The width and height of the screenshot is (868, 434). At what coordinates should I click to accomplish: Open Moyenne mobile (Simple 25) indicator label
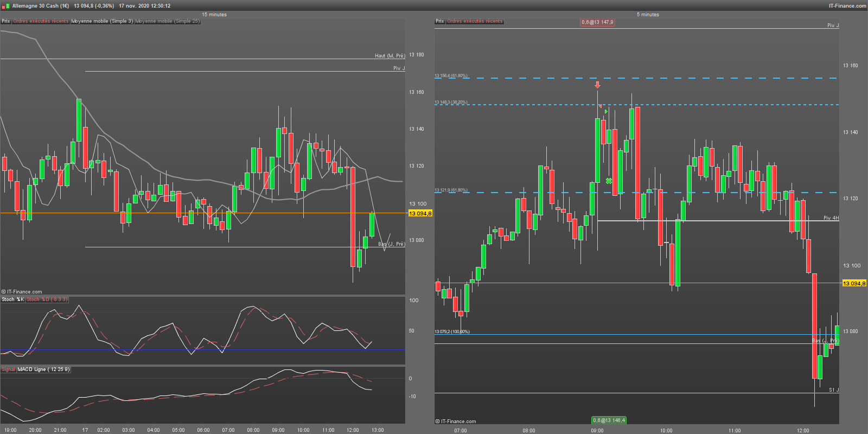click(168, 21)
